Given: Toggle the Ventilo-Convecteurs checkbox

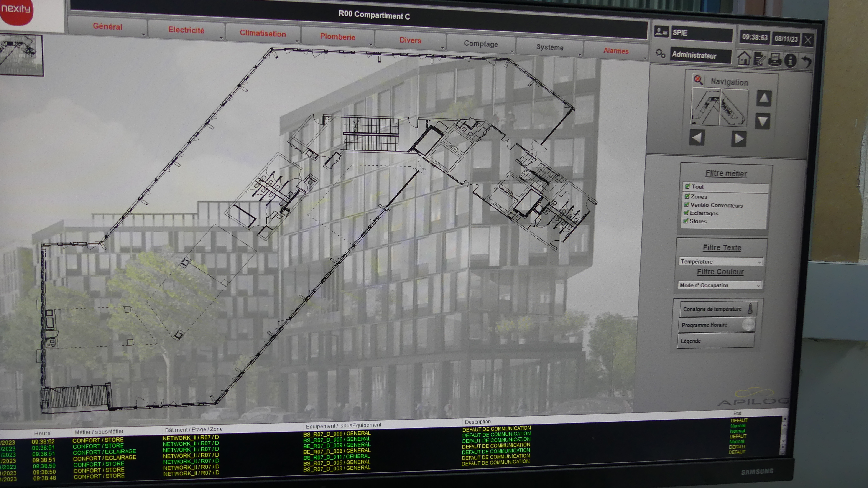Looking at the screenshot, I should pyautogui.click(x=686, y=204).
